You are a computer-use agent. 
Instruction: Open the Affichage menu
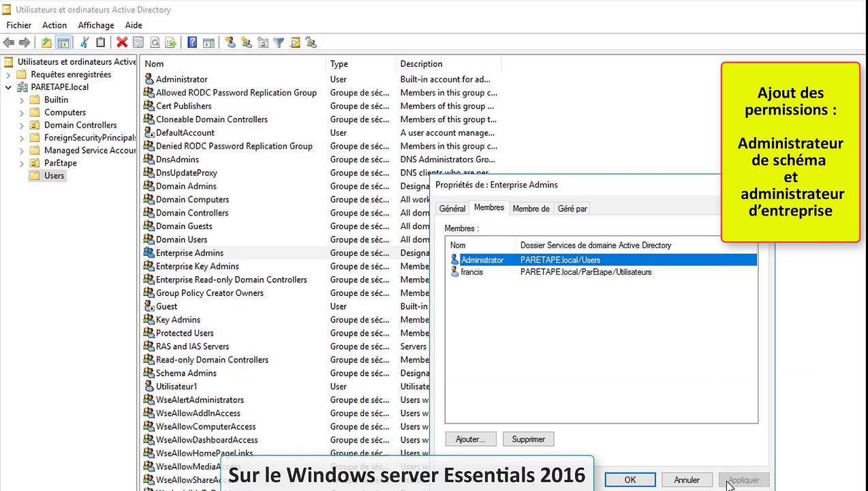click(x=96, y=25)
